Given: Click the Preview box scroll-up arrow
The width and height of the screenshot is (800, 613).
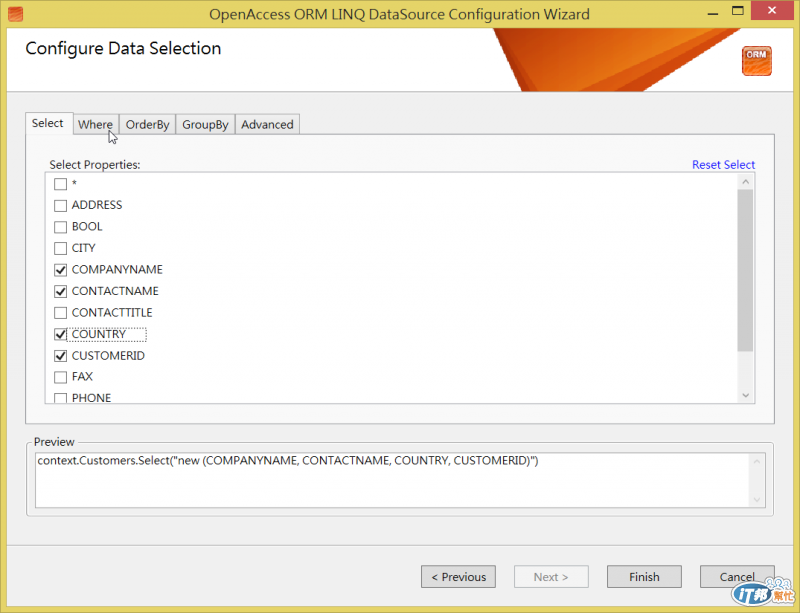Looking at the screenshot, I should click(757, 461).
